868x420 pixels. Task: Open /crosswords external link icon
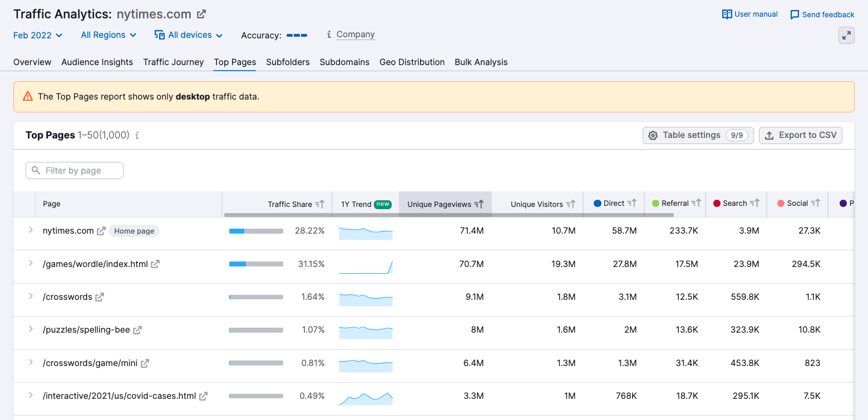pos(100,297)
